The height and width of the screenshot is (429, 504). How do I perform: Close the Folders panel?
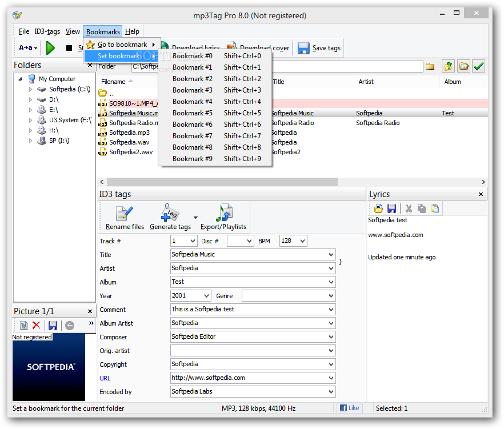coord(90,65)
